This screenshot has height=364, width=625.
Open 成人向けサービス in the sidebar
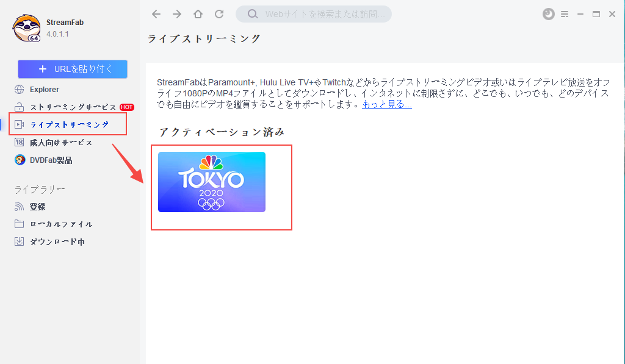[61, 143]
